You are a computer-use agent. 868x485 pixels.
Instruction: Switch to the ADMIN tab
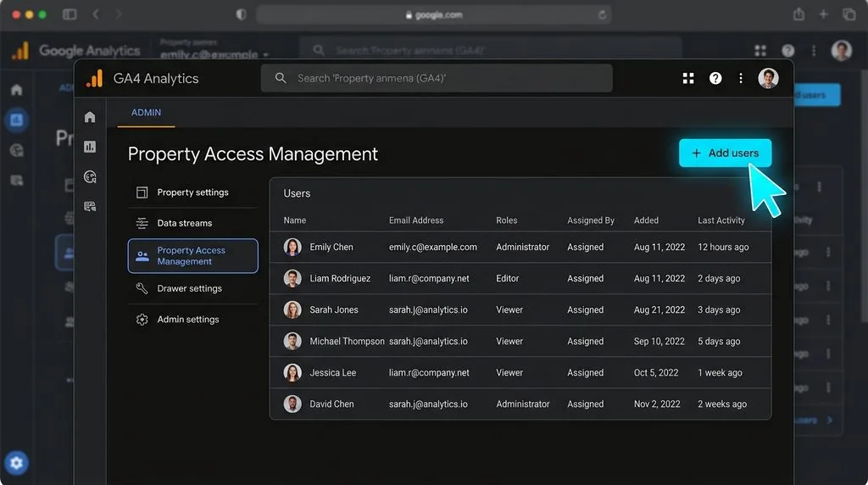(x=146, y=113)
